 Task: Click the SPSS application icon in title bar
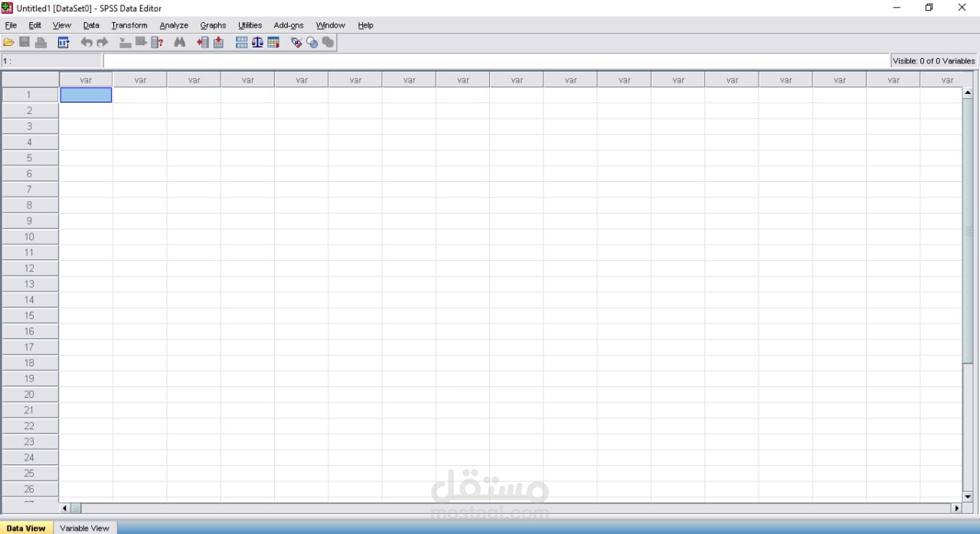(x=7, y=8)
